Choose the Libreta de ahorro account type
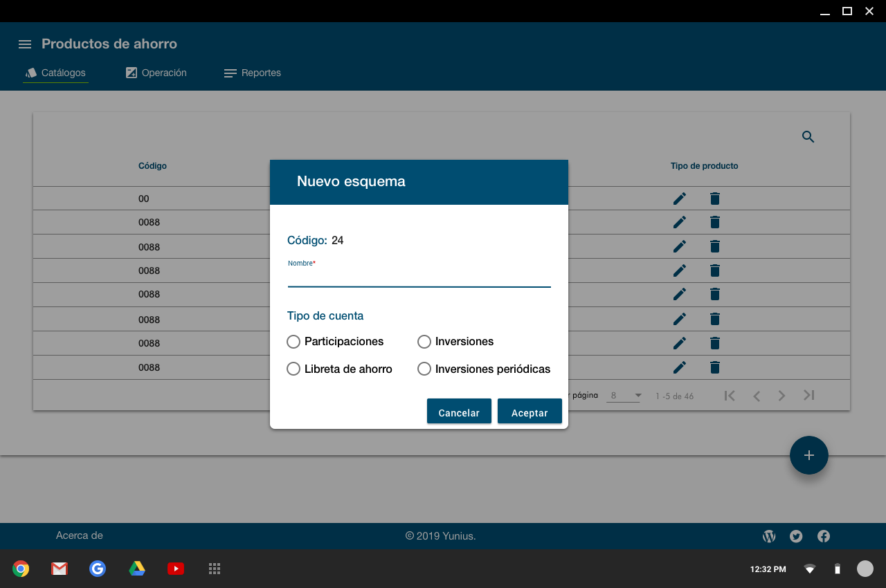This screenshot has width=886, height=588. (293, 369)
